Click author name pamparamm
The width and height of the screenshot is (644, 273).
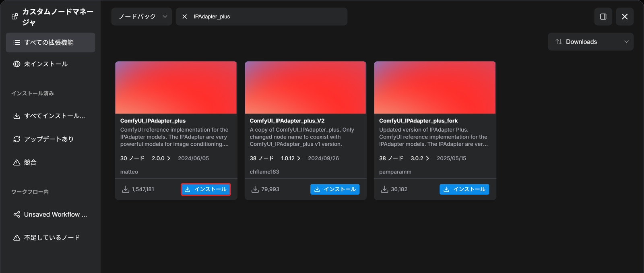click(x=395, y=172)
